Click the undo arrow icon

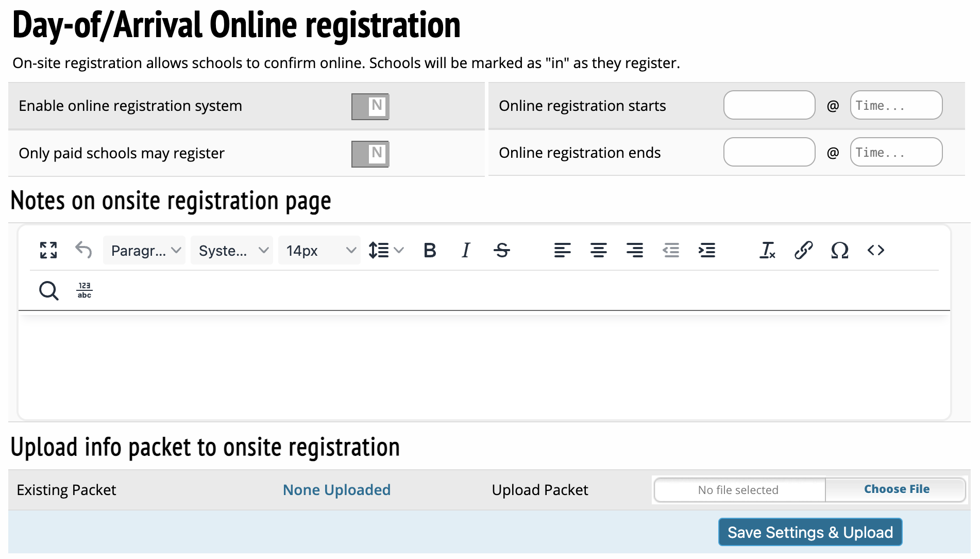tap(83, 251)
